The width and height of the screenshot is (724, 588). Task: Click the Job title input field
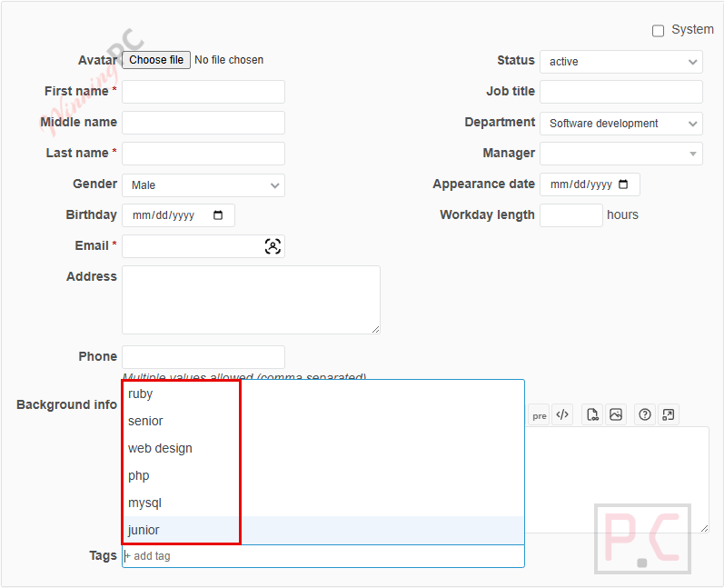621,92
